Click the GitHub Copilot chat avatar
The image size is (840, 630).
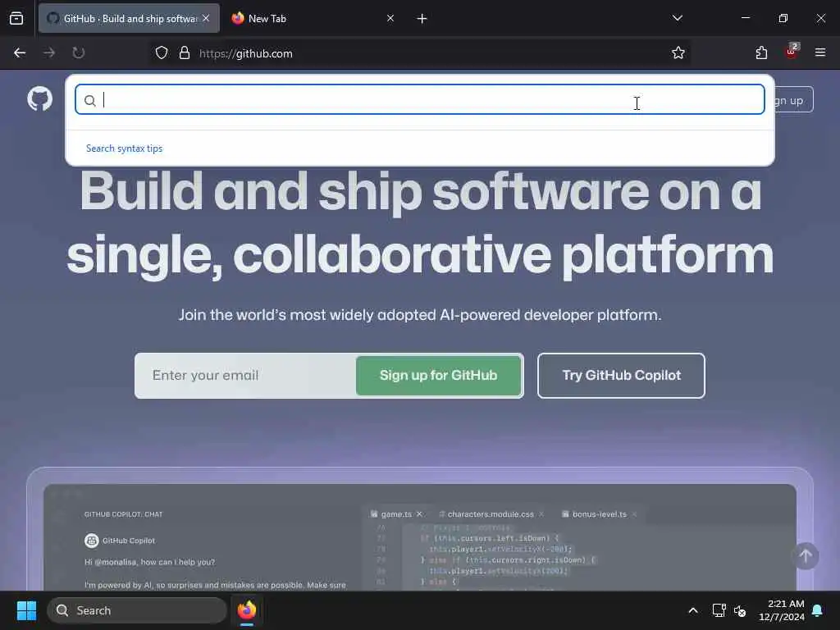click(92, 541)
